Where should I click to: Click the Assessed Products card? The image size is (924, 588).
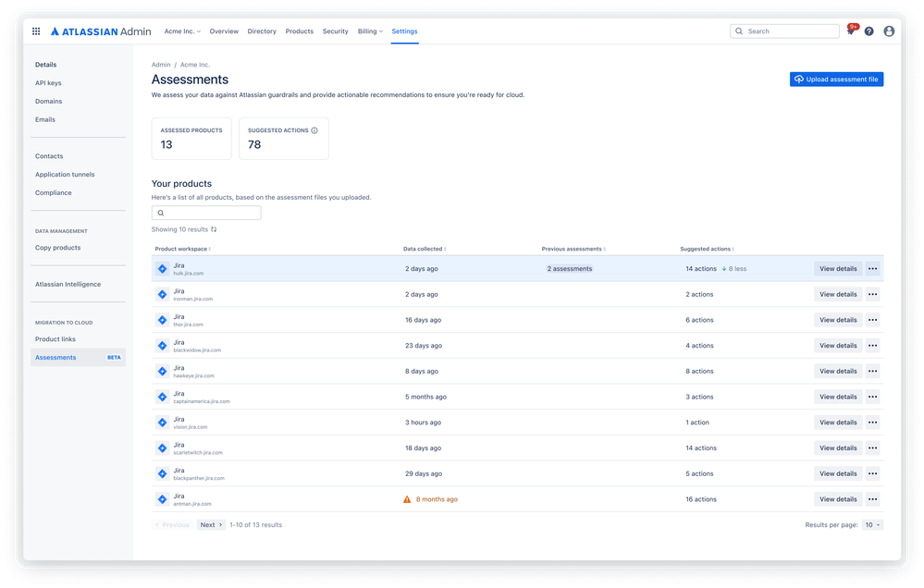(x=191, y=139)
